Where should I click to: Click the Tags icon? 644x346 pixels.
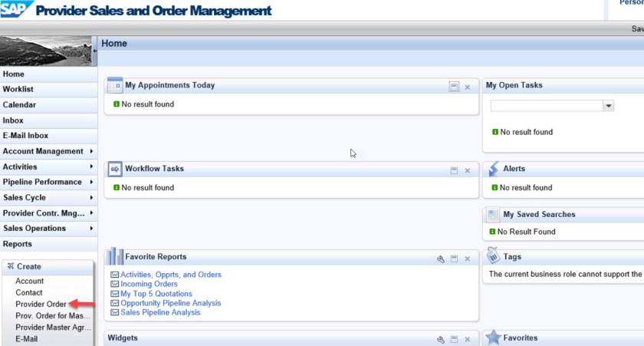[x=493, y=255]
